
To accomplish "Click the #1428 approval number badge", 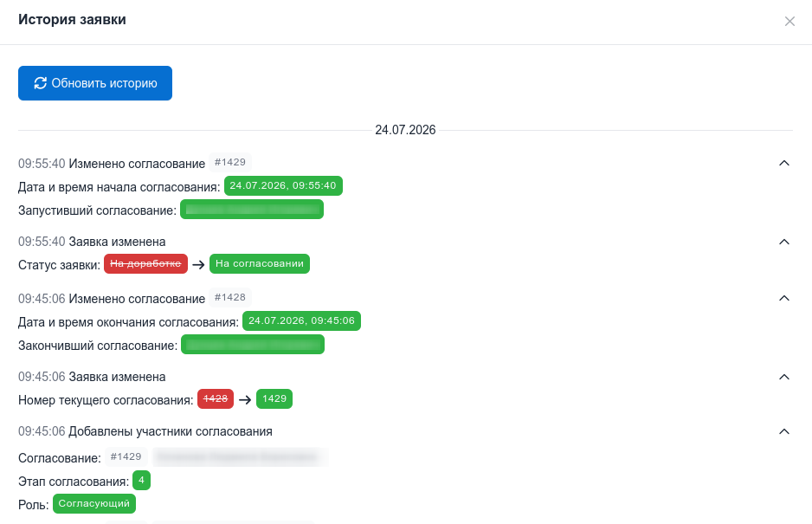I will click(x=230, y=297).
